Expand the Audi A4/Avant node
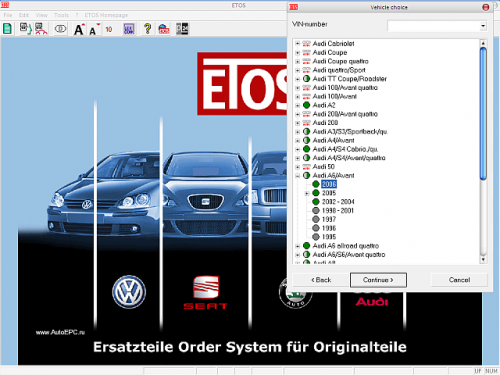500x375 pixels. tap(297, 140)
